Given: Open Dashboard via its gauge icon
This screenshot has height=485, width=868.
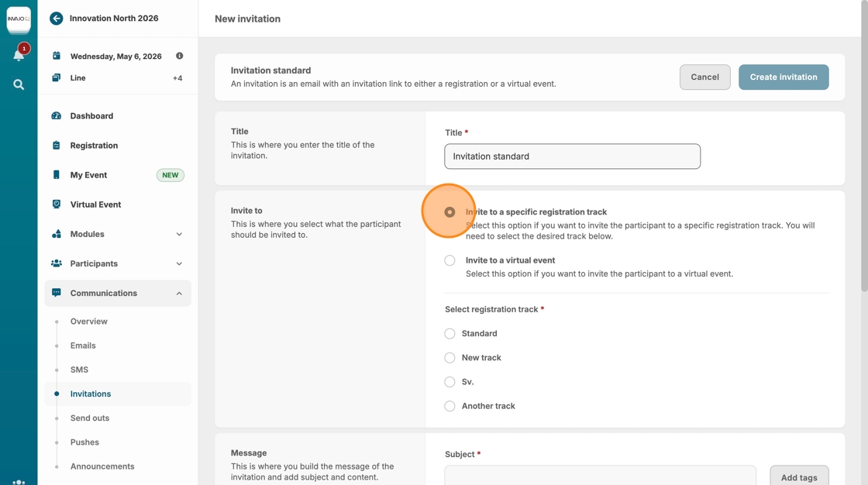Looking at the screenshot, I should tap(57, 116).
